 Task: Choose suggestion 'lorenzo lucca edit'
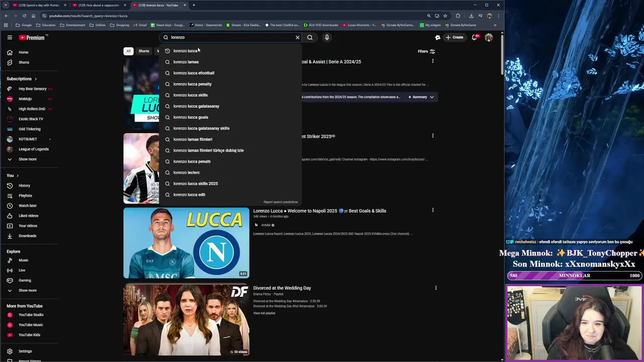tap(230, 195)
